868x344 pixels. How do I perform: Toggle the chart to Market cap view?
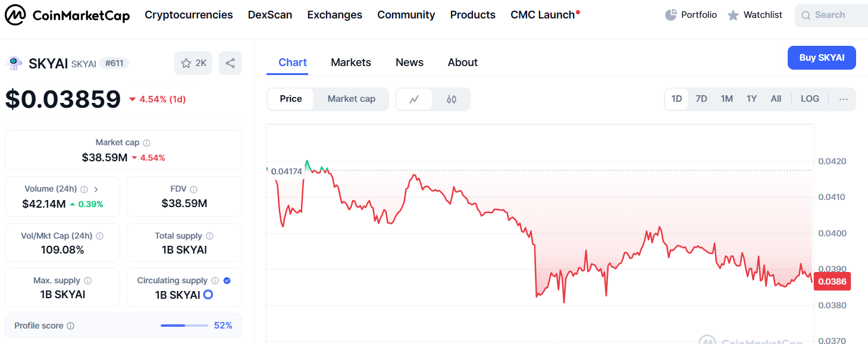(351, 99)
